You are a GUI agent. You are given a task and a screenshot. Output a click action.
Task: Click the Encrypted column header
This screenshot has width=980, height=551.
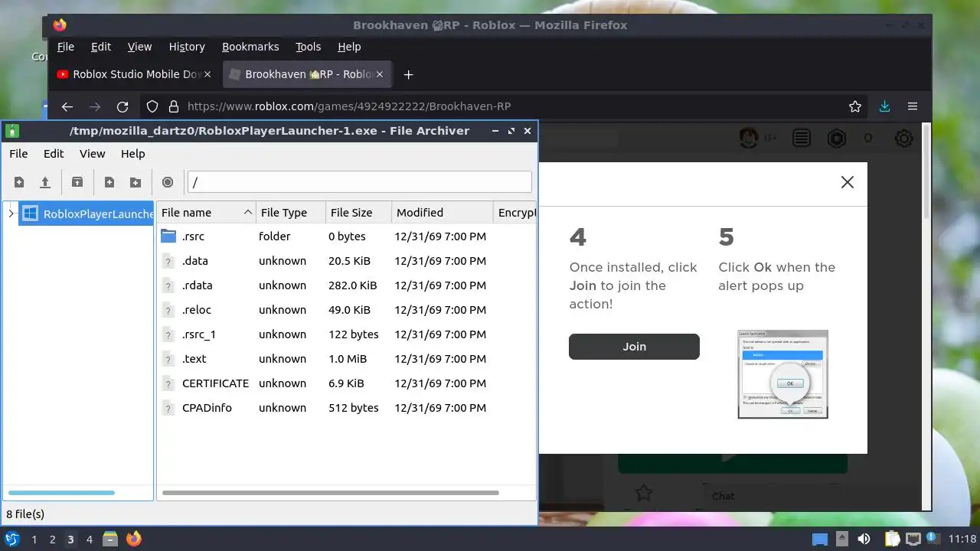tap(515, 213)
